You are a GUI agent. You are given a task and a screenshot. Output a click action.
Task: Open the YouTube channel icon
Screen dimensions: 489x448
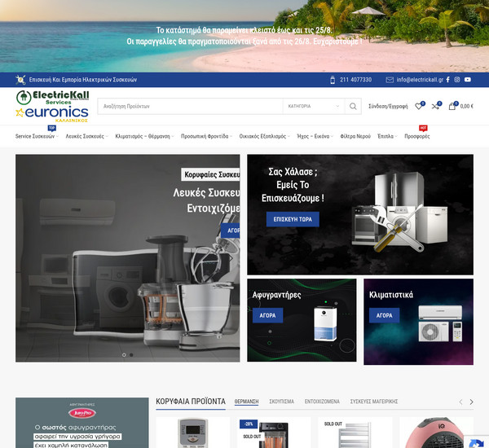point(468,80)
